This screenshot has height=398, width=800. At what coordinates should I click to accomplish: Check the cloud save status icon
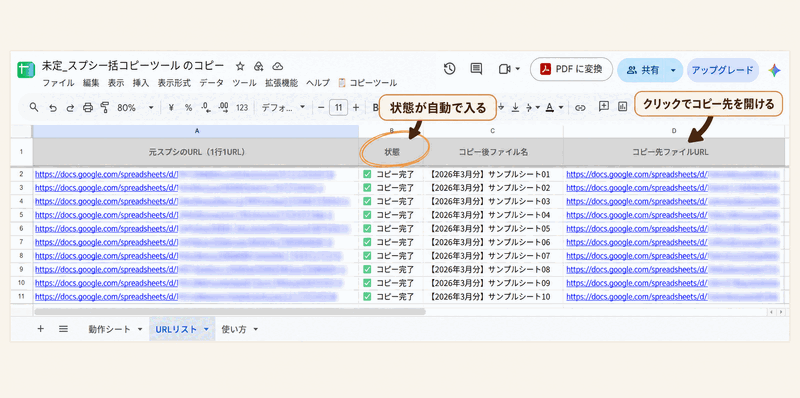pyautogui.click(x=278, y=66)
